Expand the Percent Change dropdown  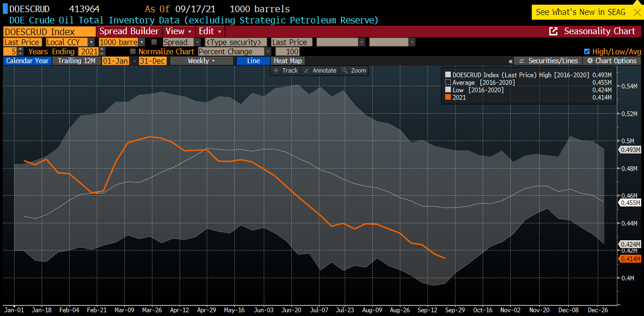coord(268,51)
